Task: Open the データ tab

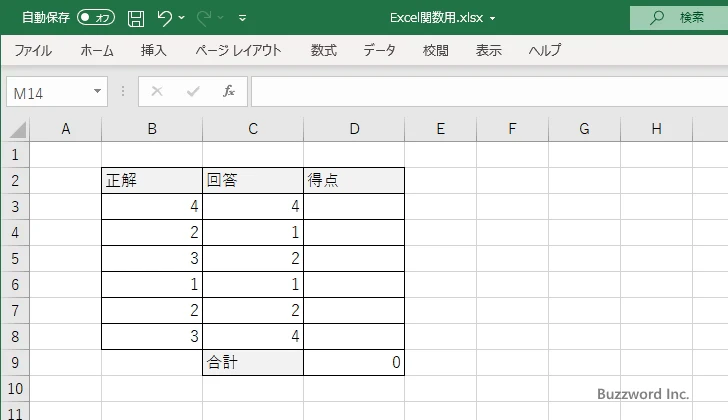Action: point(379,50)
